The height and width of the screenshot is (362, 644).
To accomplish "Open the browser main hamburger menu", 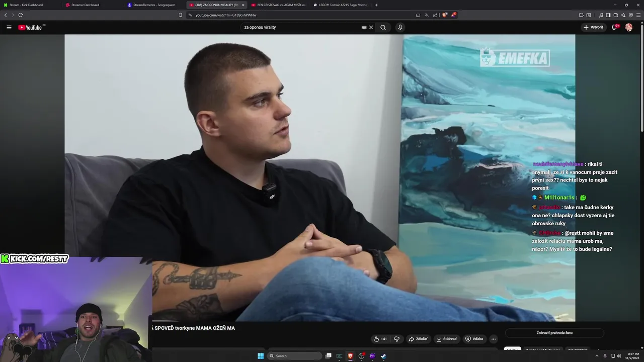I will [639, 15].
